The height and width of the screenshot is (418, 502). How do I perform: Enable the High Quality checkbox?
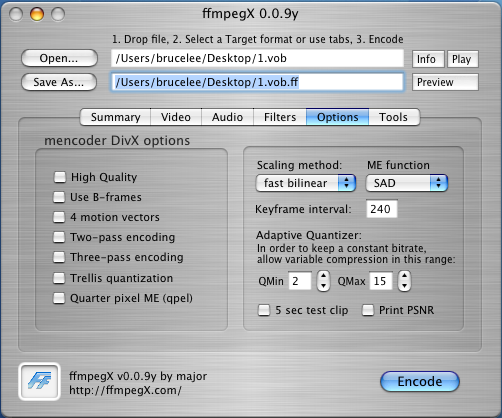(x=60, y=177)
